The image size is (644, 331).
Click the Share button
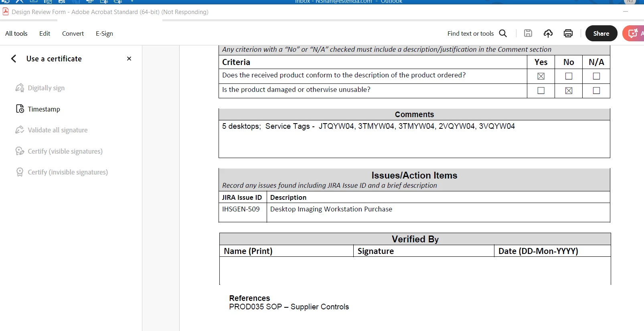[601, 33]
